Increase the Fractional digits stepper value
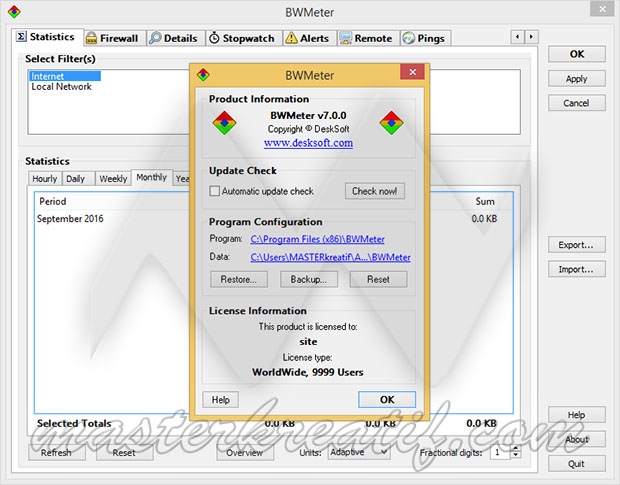Image resolution: width=620 pixels, height=485 pixels. [515, 449]
